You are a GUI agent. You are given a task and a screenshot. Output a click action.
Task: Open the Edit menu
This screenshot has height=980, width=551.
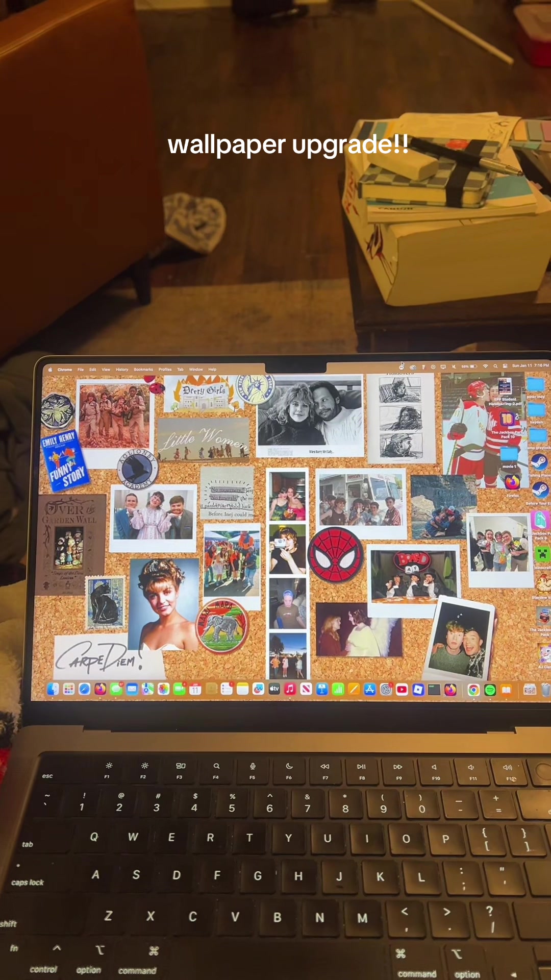93,369
